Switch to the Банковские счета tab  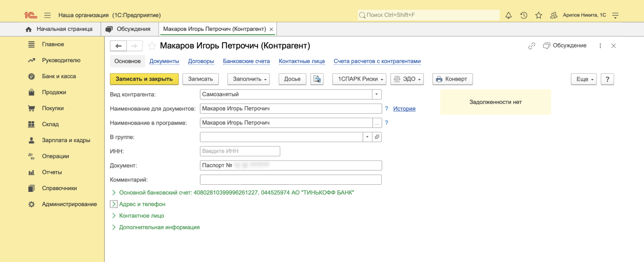click(246, 61)
